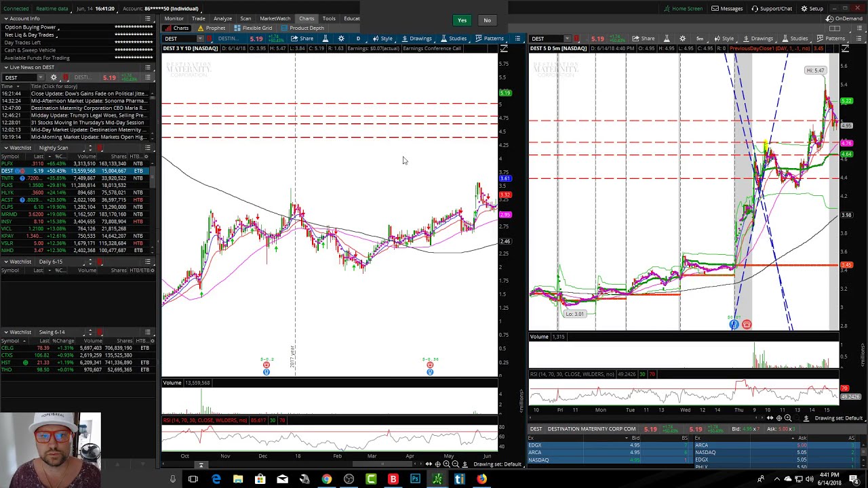Click the green Yes button
Viewport: 868px width, 488px height.
462,20
